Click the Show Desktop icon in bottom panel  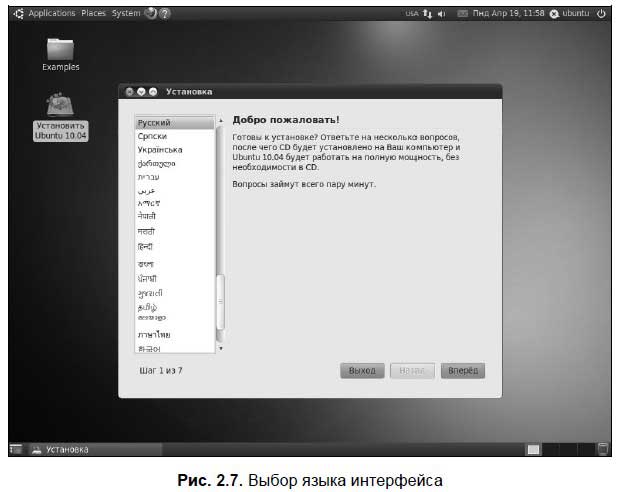[x=15, y=449]
